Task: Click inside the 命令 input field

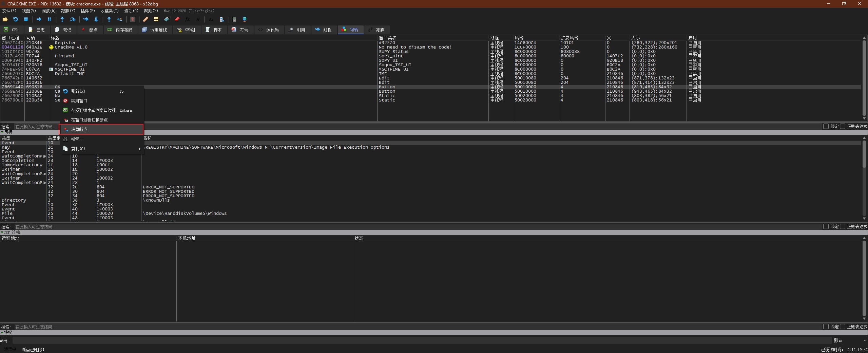Action: [x=339, y=340]
